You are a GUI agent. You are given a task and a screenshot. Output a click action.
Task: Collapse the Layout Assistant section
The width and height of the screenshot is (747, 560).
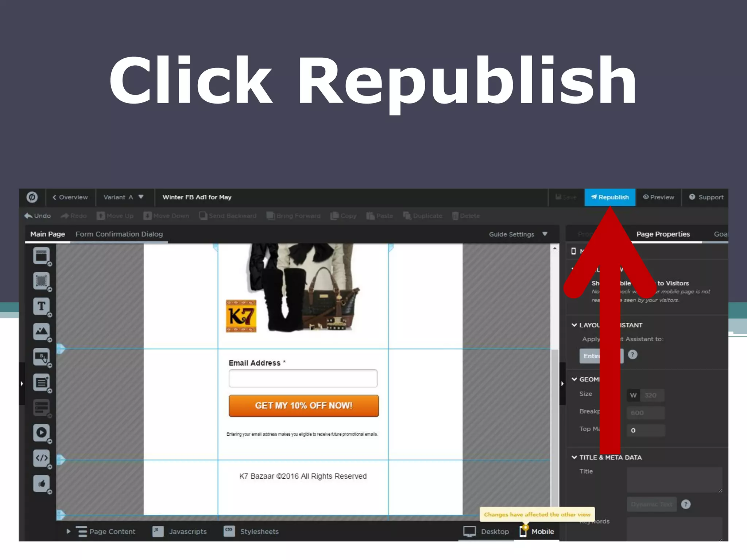[x=574, y=325]
